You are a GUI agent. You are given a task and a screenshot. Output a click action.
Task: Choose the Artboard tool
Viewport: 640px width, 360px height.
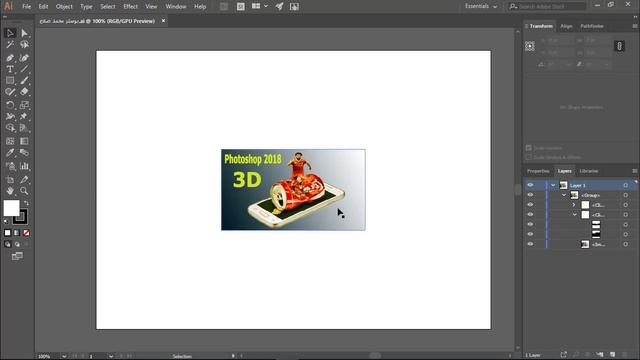point(10,180)
